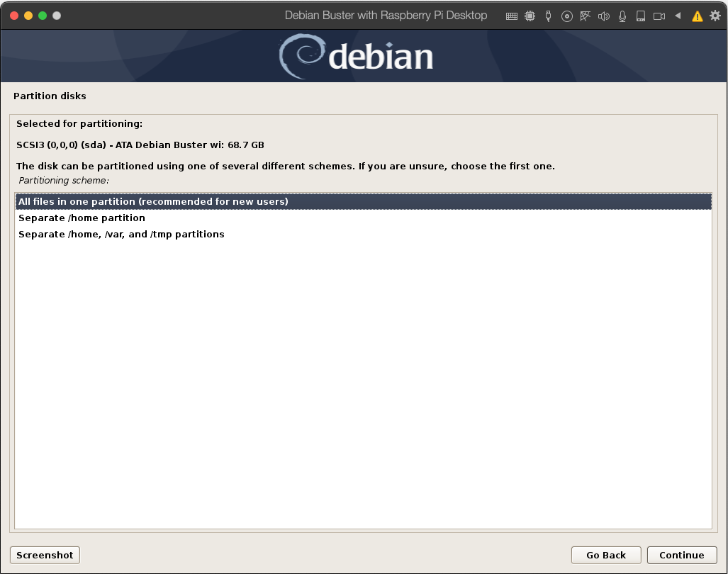
Task: Open the hard disk drive icon
Action: [x=641, y=16]
